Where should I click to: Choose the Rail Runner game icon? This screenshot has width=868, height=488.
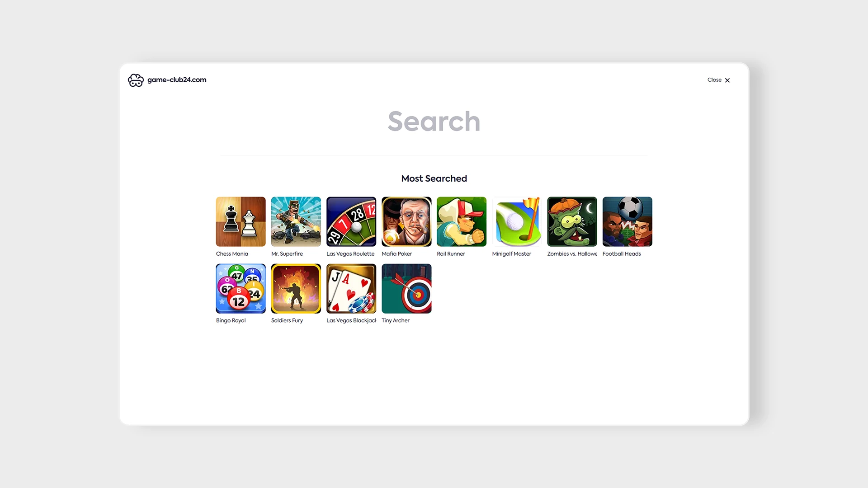click(462, 221)
